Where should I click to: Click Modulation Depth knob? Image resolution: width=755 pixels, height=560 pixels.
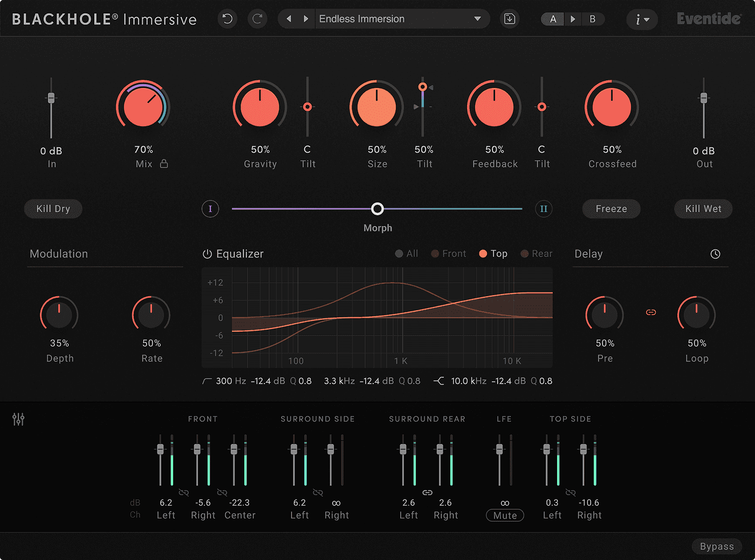tap(59, 315)
